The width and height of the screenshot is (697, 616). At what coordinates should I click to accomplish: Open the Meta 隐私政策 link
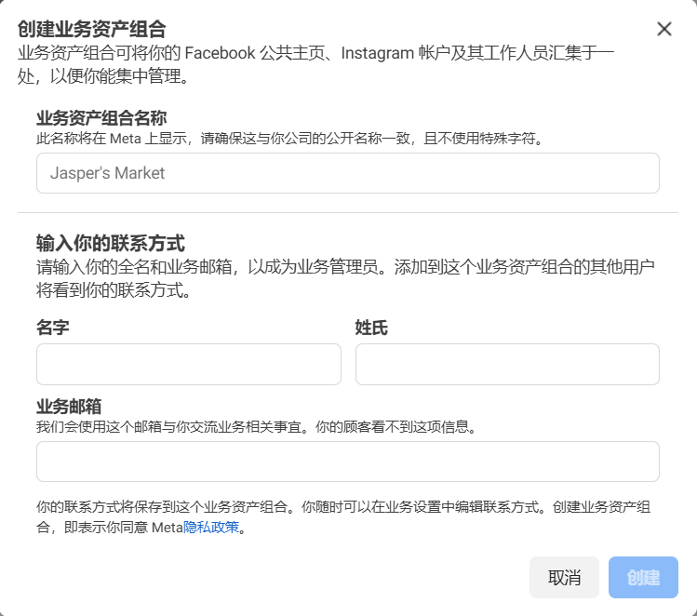point(211,528)
